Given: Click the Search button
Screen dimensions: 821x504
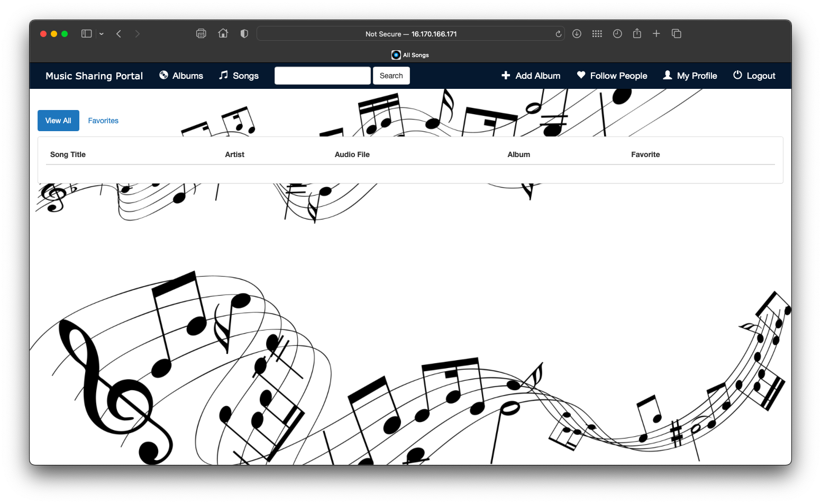Looking at the screenshot, I should click(x=391, y=76).
